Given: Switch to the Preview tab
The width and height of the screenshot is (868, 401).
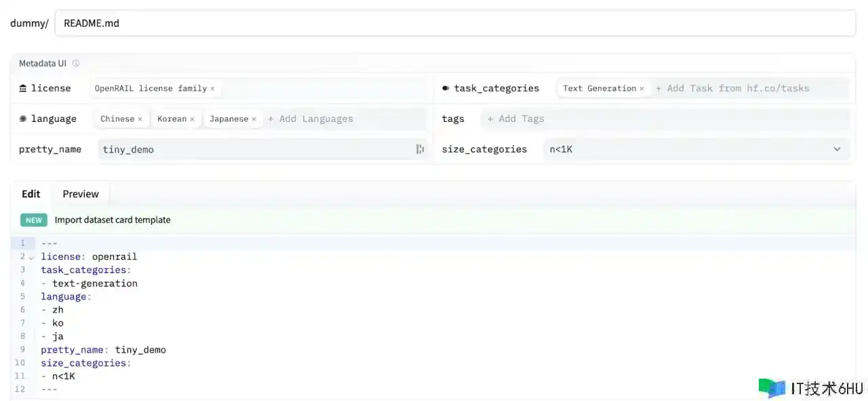Looking at the screenshot, I should coord(81,194).
